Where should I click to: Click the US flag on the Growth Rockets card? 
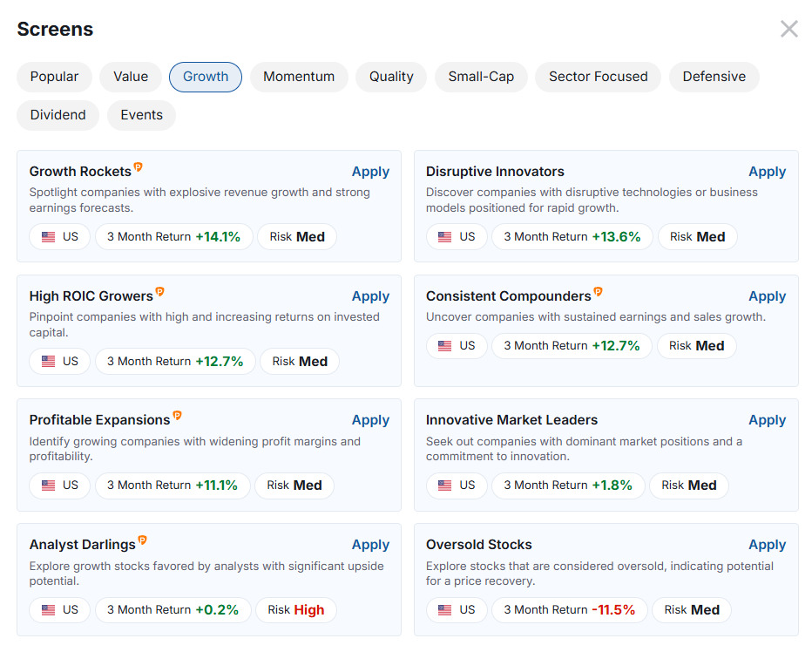point(50,236)
